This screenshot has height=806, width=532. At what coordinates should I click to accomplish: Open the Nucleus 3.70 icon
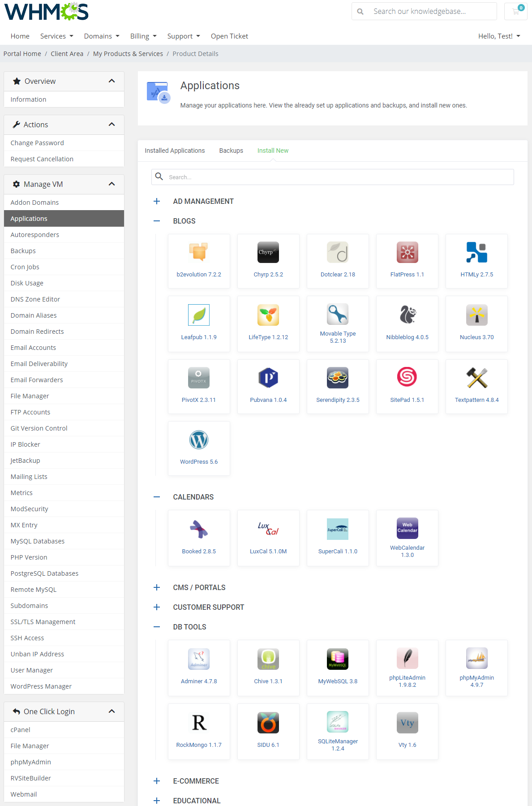(x=476, y=315)
